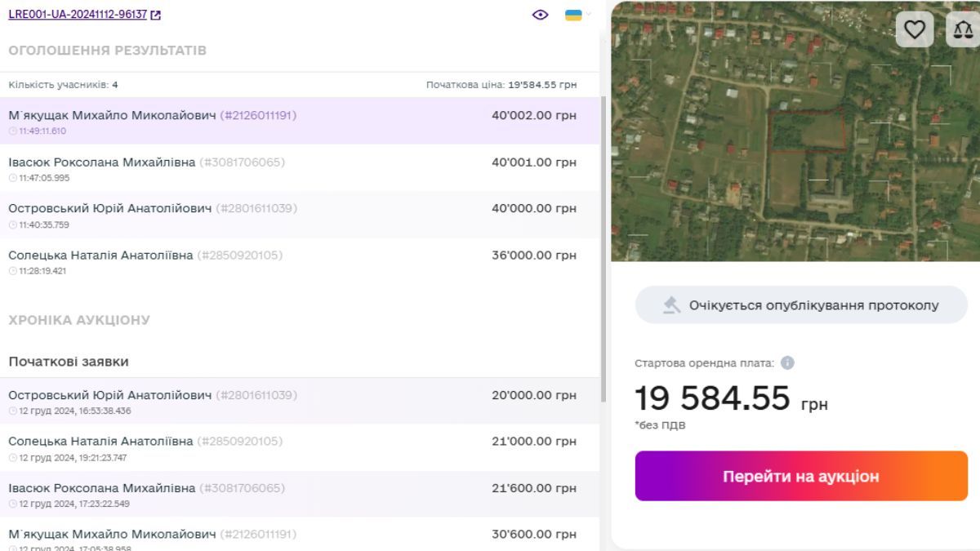Click the ОГОЛОШЕННЯ РЕЗУЛЬТАТІВ section heading
This screenshot has width=980, height=551.
(107, 51)
